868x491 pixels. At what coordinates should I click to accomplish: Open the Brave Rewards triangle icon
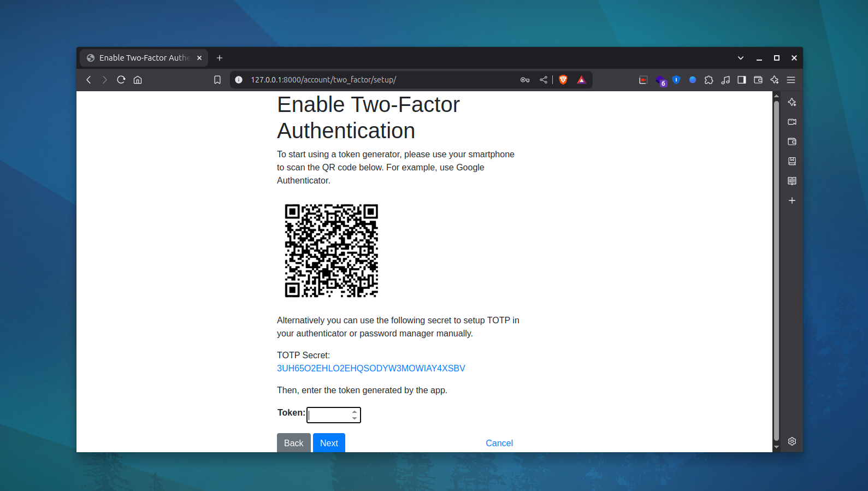click(x=581, y=80)
